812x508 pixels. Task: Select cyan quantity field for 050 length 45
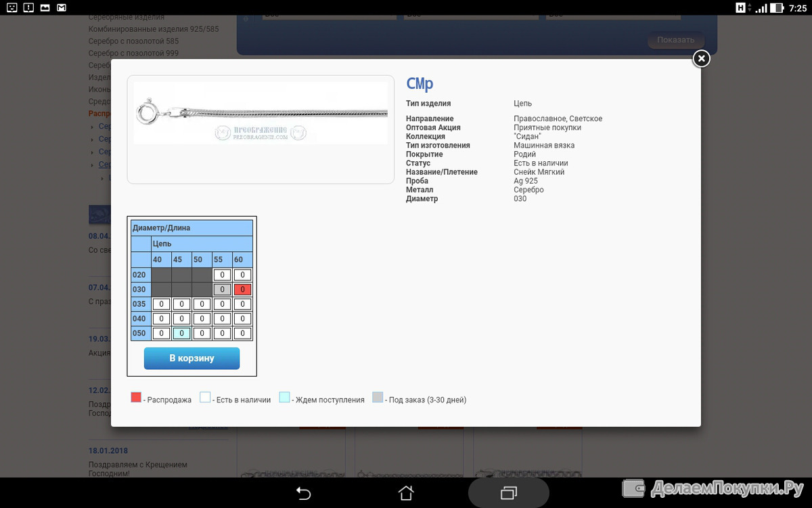(x=181, y=333)
